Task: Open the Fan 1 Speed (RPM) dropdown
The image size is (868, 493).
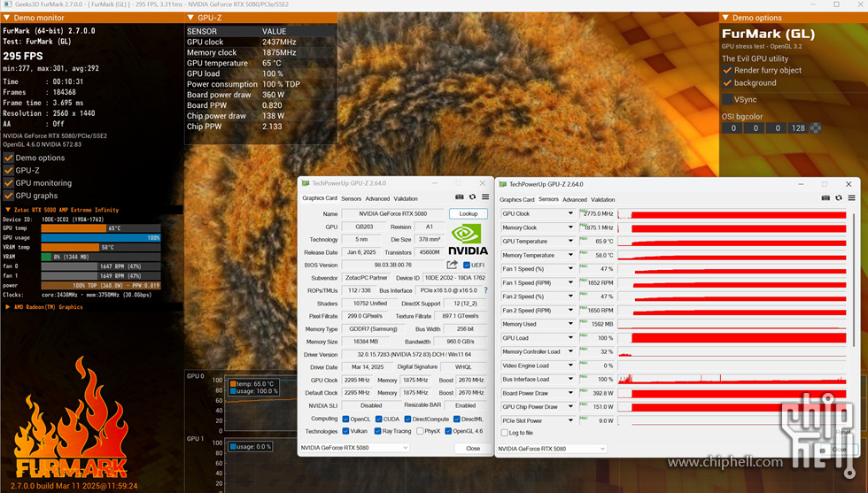Action: pyautogui.click(x=570, y=282)
